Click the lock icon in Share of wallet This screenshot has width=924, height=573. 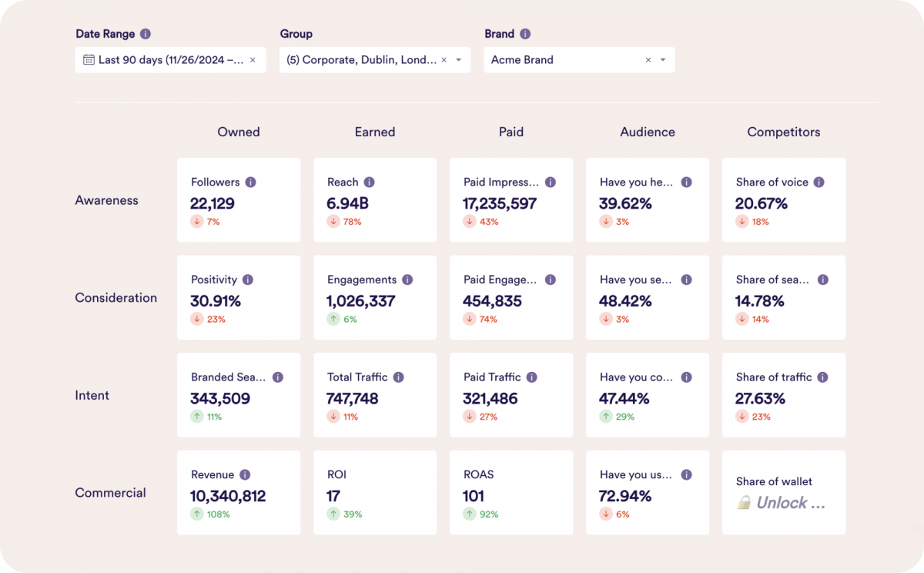[744, 503]
